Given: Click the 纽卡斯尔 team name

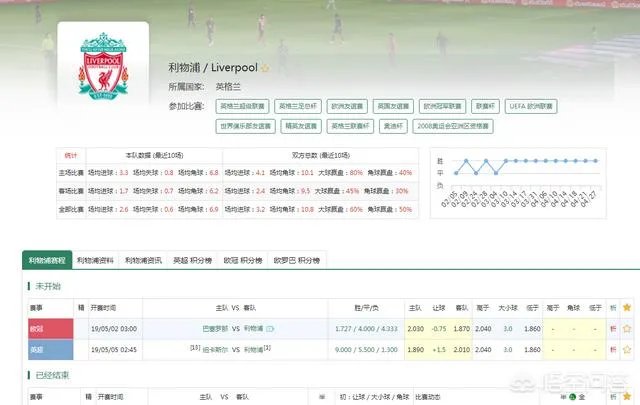Looking at the screenshot, I should [x=216, y=351].
